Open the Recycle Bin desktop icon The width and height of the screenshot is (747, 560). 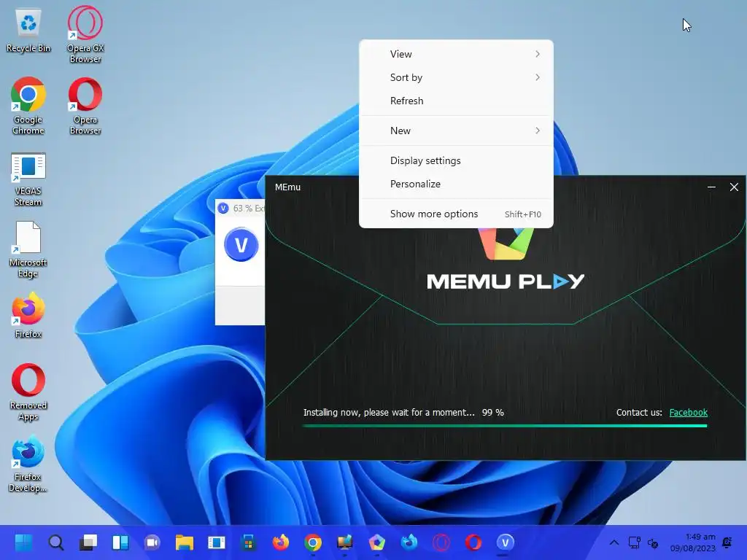pos(28,31)
